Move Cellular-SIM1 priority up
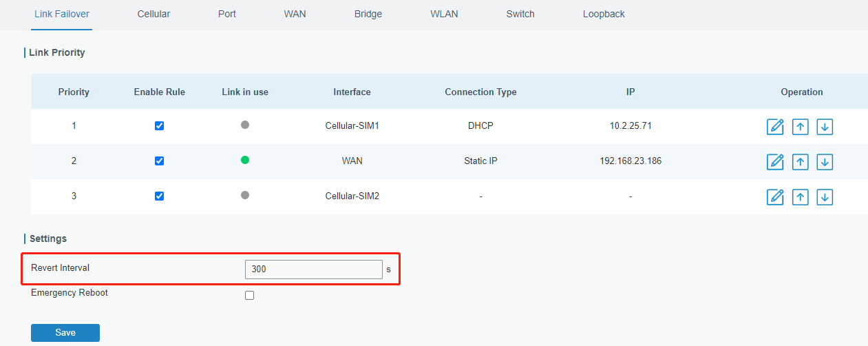Screen dimensions: 868x346 click(800, 127)
